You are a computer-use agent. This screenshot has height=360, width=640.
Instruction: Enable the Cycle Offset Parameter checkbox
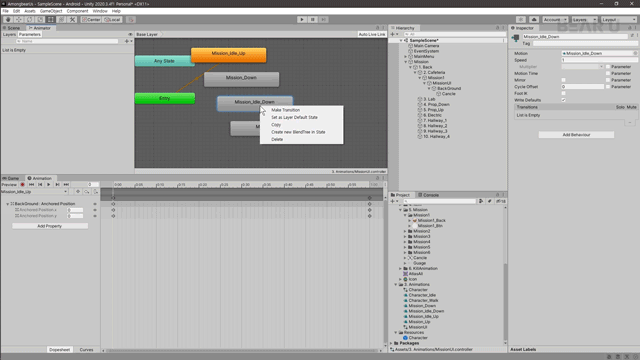point(608,87)
